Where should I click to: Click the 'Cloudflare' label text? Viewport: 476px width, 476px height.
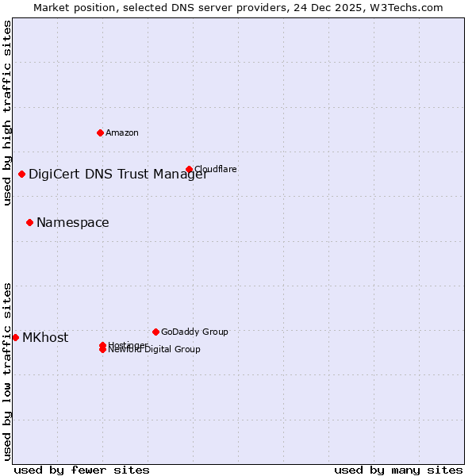pos(216,169)
